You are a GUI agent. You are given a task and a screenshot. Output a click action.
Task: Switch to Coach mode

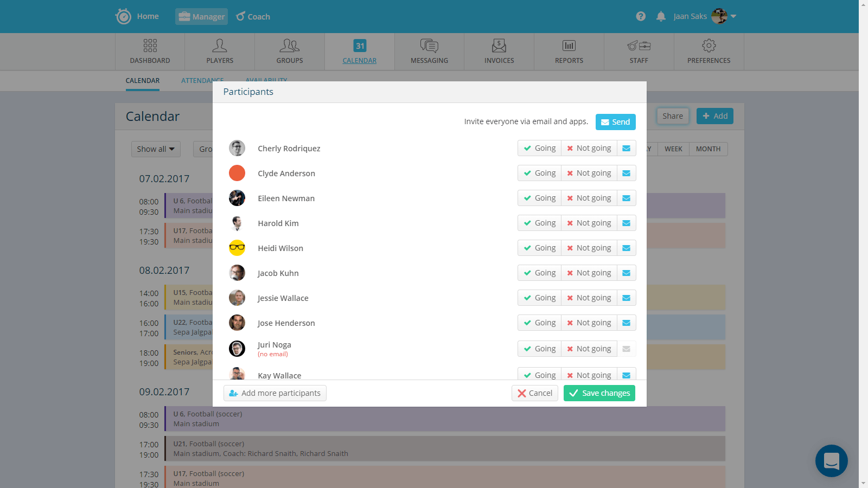(x=253, y=17)
